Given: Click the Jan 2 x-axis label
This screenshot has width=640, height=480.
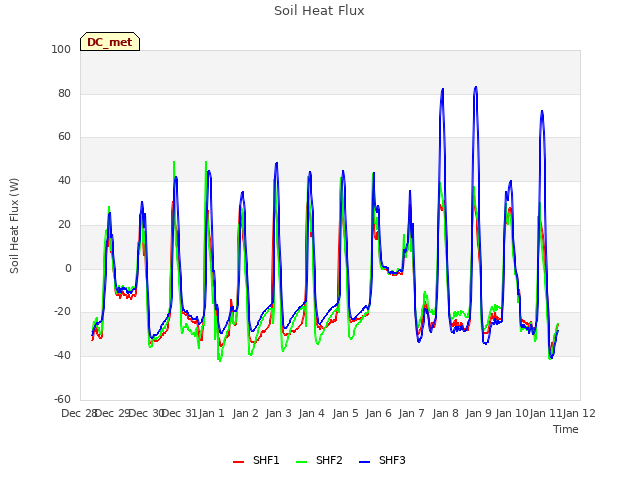Looking at the screenshot, I should [246, 413].
